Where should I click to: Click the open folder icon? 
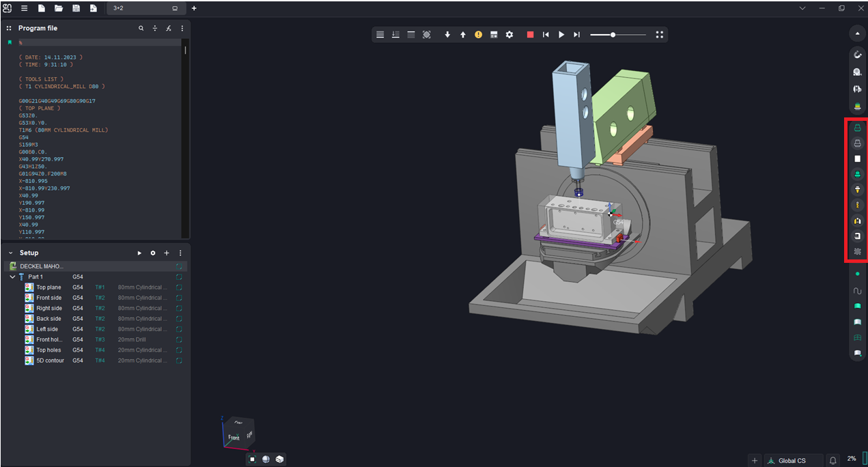[59, 8]
